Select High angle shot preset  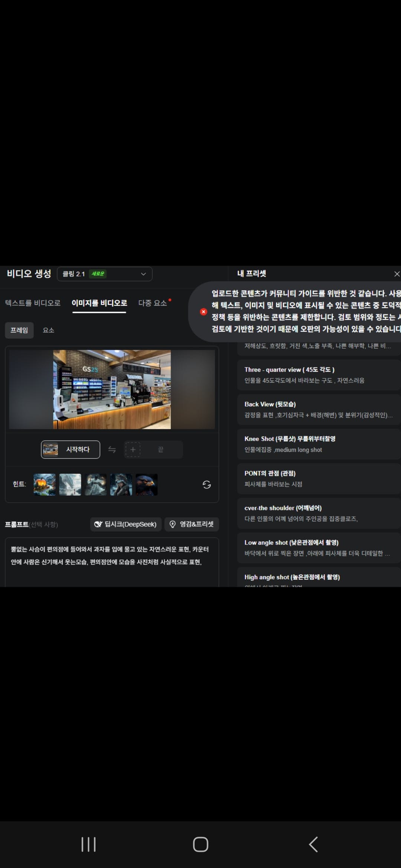319,577
